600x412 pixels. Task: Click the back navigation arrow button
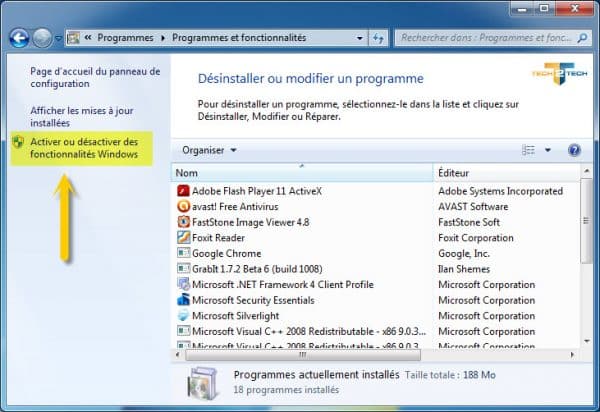tap(18, 38)
